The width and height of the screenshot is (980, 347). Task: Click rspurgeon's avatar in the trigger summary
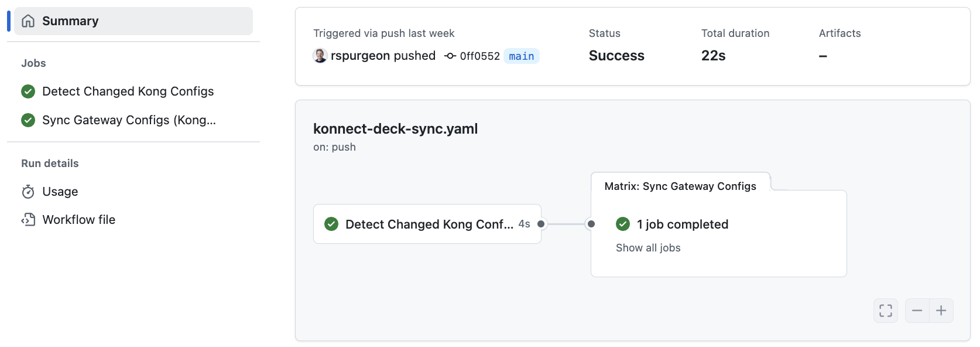(x=320, y=56)
